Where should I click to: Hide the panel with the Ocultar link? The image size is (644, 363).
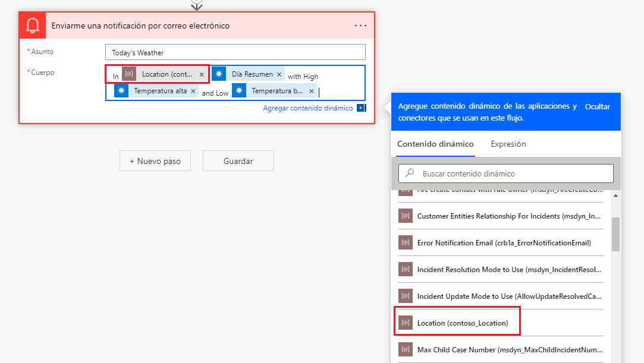(x=596, y=106)
